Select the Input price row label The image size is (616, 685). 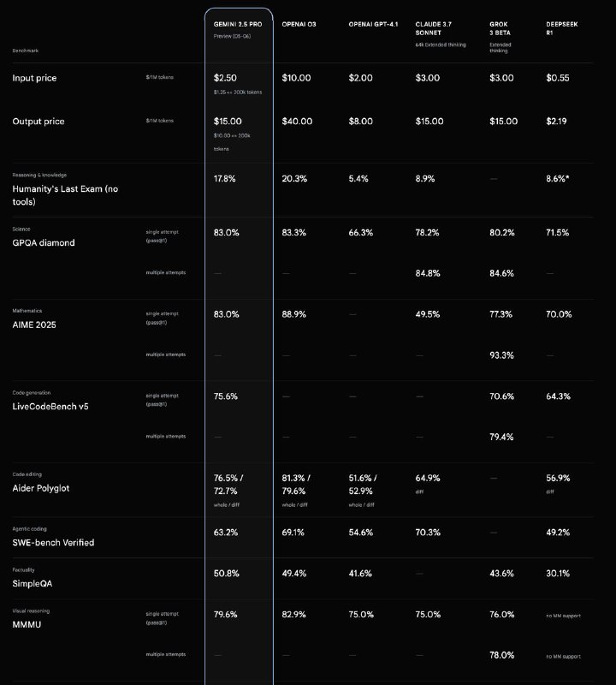[34, 78]
